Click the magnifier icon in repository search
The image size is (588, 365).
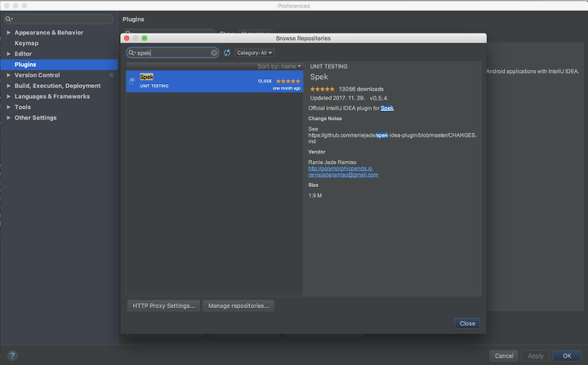pos(131,53)
